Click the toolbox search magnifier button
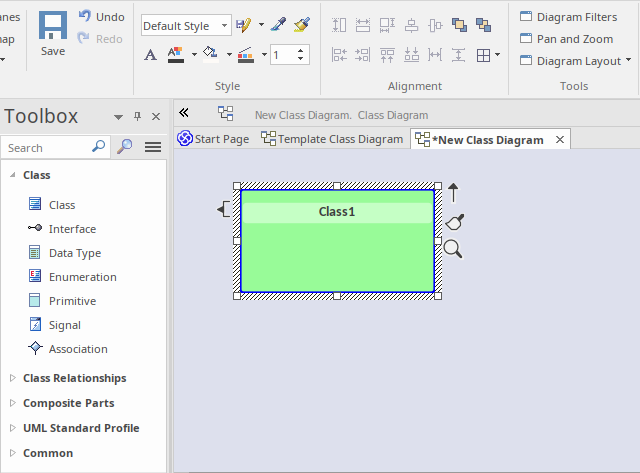 click(125, 147)
